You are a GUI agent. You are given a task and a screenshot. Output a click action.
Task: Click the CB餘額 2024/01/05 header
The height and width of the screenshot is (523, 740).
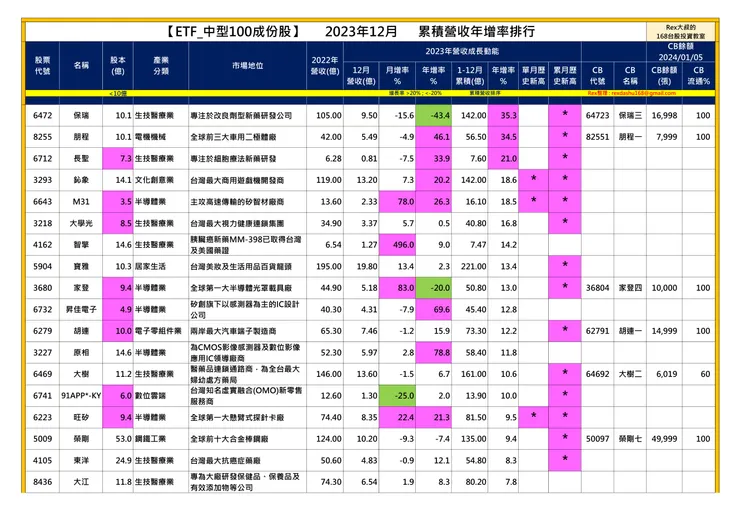[681, 52]
